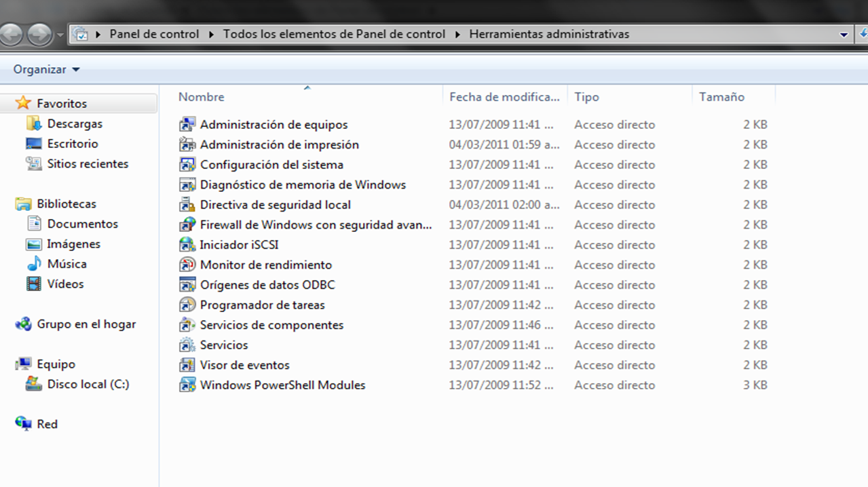Select the Firewall de Windows icon

[x=187, y=225]
